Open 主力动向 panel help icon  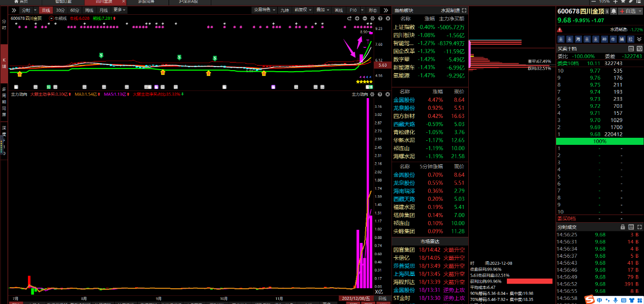380,95
